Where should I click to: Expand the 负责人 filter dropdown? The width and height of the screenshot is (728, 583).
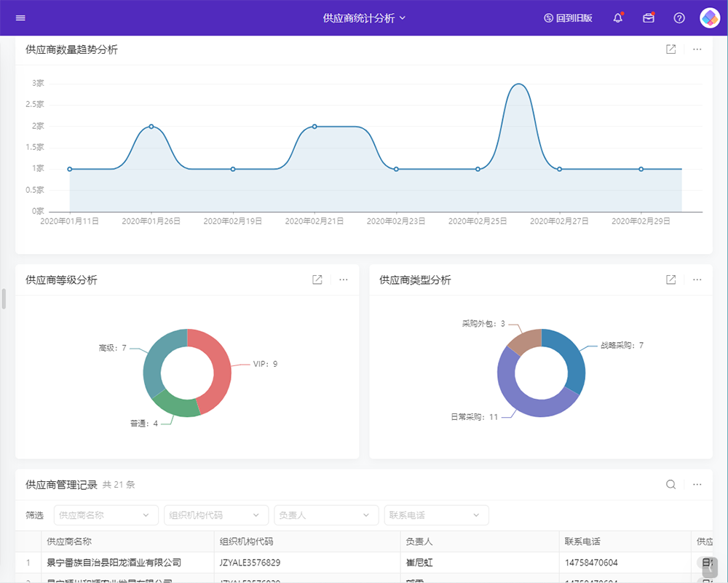tap(325, 515)
